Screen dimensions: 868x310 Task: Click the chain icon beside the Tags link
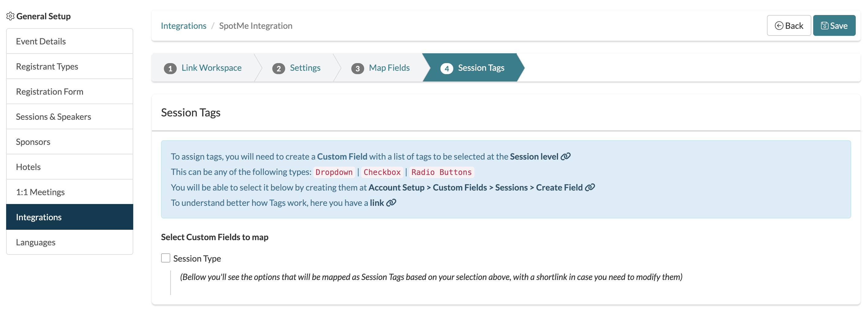[391, 202]
